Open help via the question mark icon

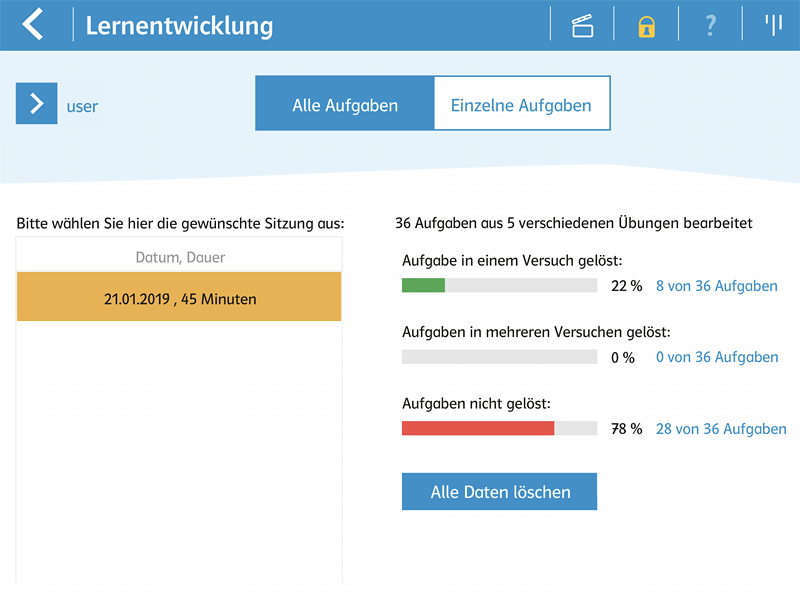[x=710, y=25]
